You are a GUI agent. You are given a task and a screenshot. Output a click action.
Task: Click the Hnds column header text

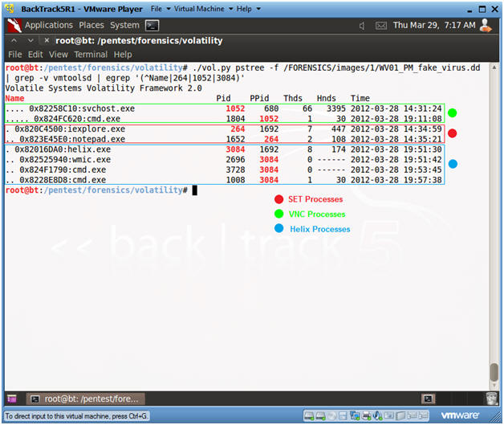(x=327, y=99)
